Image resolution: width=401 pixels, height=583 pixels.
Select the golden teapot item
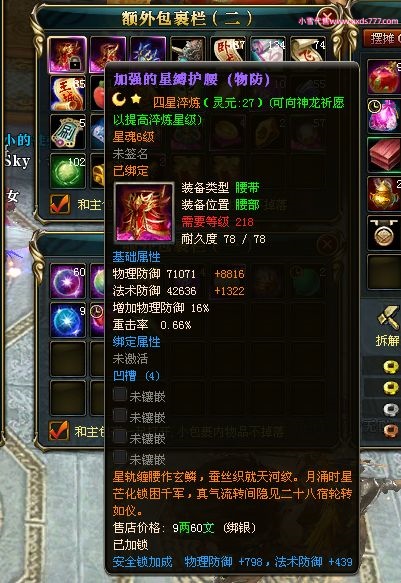coord(384,194)
